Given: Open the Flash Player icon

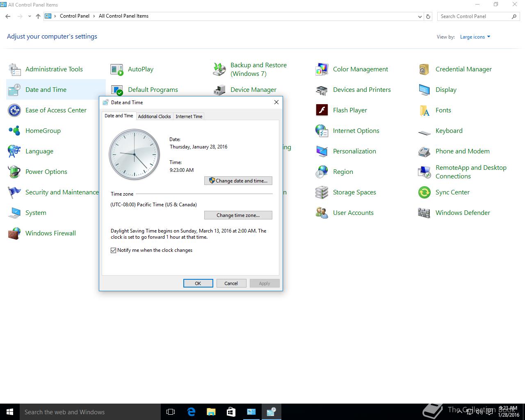Looking at the screenshot, I should point(322,110).
